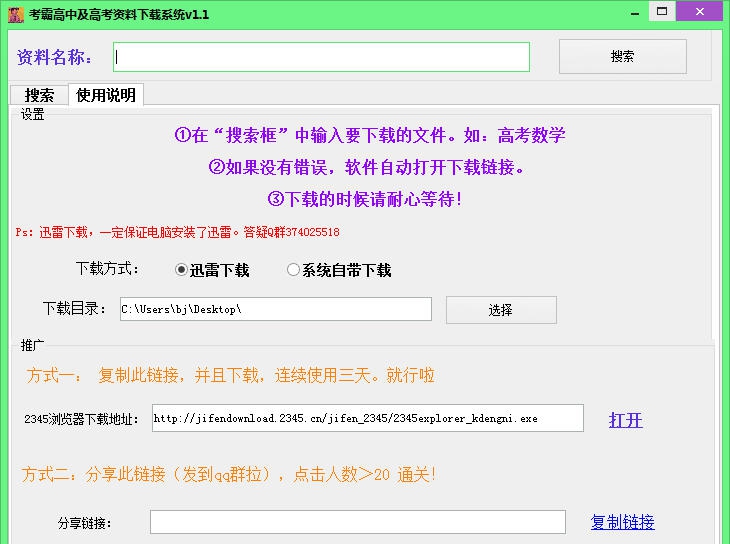The width and height of the screenshot is (730, 544).
Task: Close the 考霸 download system window
Action: (699, 11)
